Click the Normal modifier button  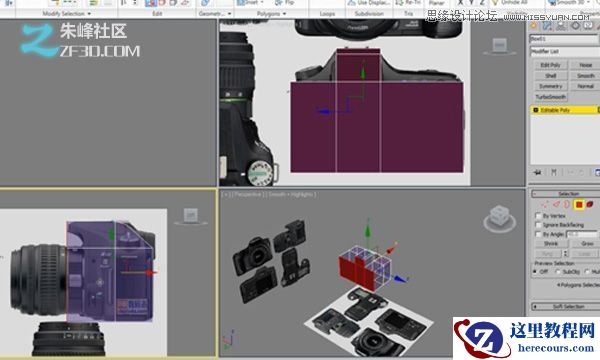tap(585, 86)
